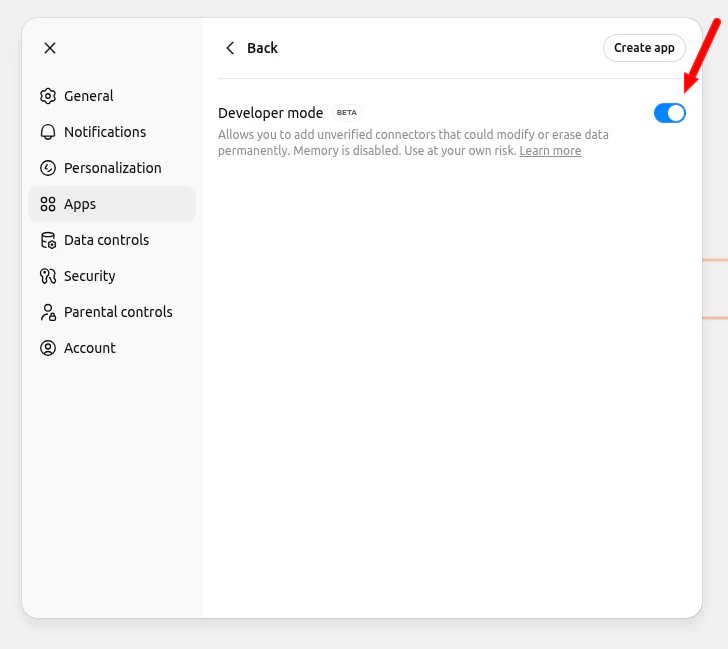Click the Account avatar icon
728x649 pixels.
click(x=48, y=348)
